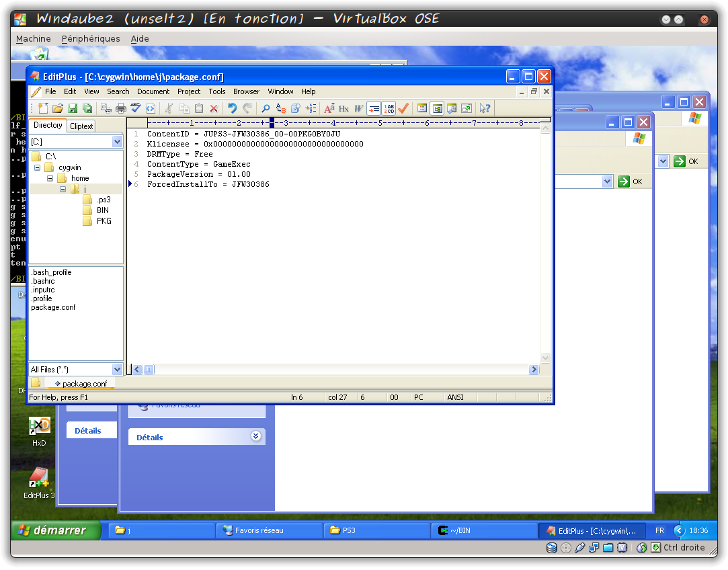Click the VirtualBox shared folders status icon

click(608, 548)
